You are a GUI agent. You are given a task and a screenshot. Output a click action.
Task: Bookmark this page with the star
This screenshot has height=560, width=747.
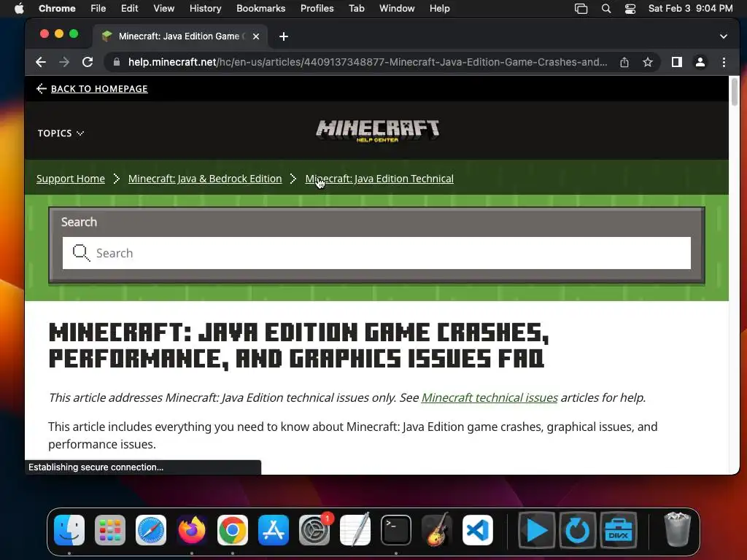pos(648,62)
